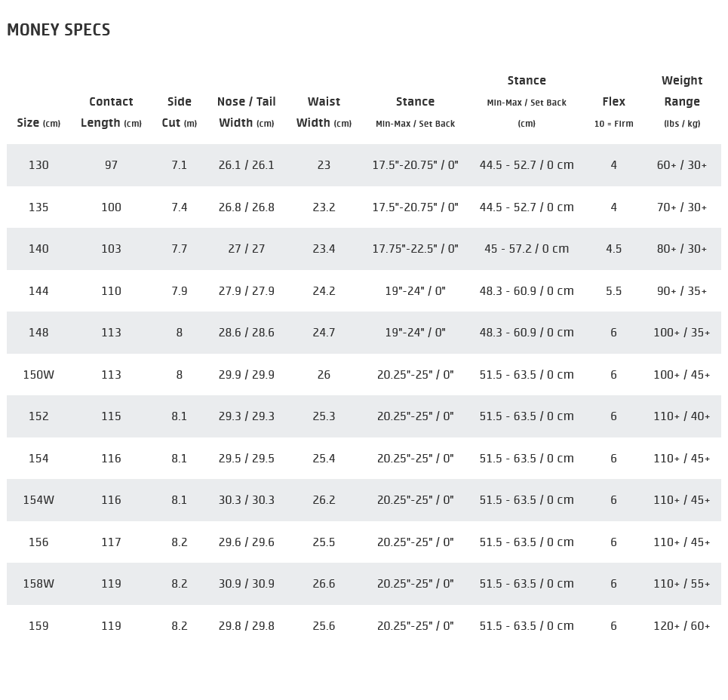Select the 17.75"-22.5" / 0" stance cell
This screenshot has height=700, width=728.
pyautogui.click(x=415, y=249)
